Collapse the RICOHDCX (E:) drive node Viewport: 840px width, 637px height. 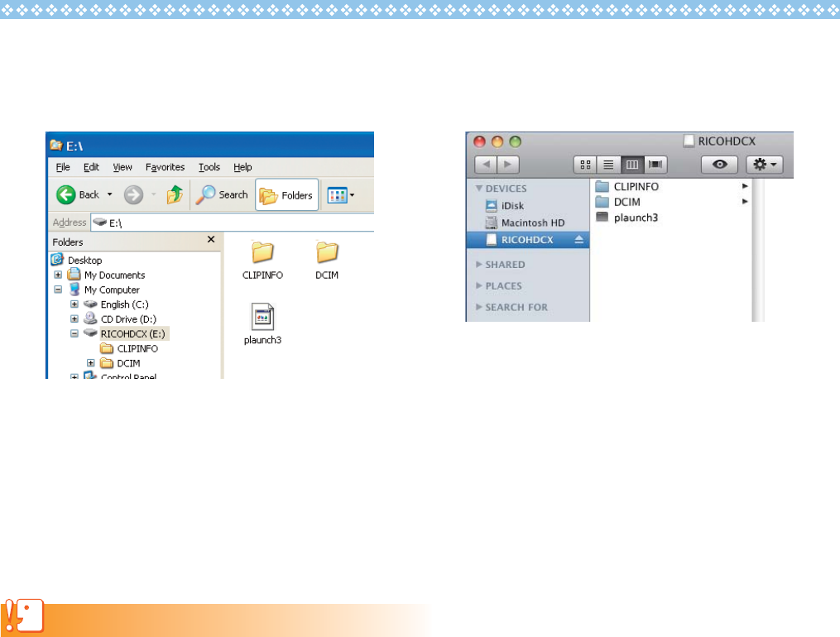74,333
